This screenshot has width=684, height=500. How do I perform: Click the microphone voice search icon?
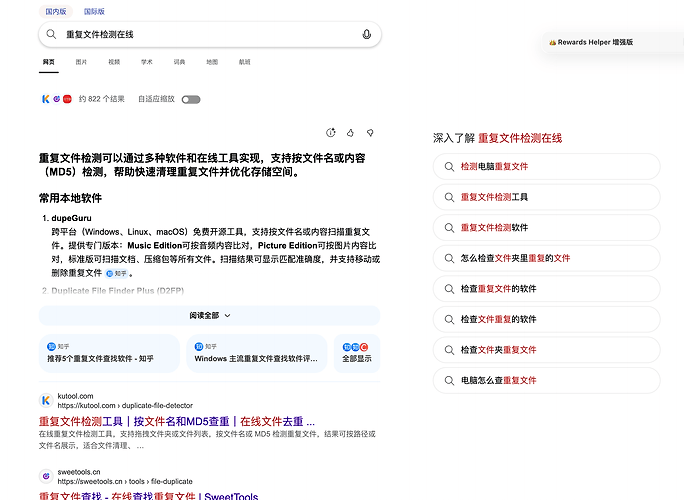click(x=366, y=34)
